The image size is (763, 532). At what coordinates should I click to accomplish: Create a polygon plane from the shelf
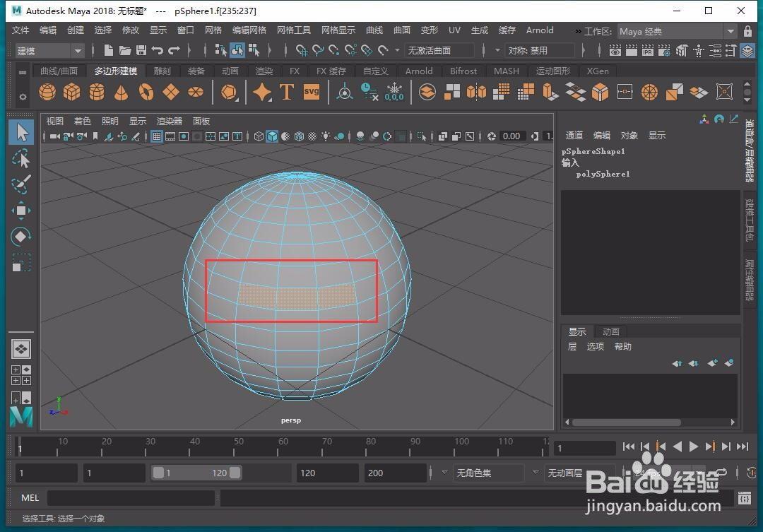click(171, 92)
